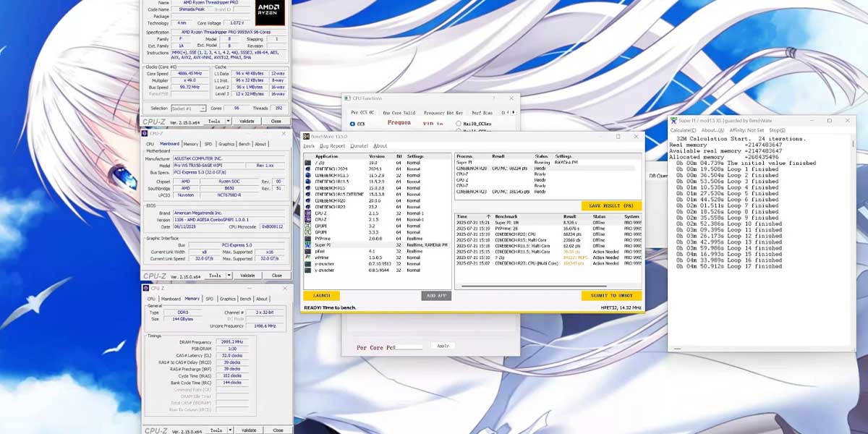Click the AMD Ryzen logo in CPU-Z
This screenshot has width=868, height=434.
(270, 12)
